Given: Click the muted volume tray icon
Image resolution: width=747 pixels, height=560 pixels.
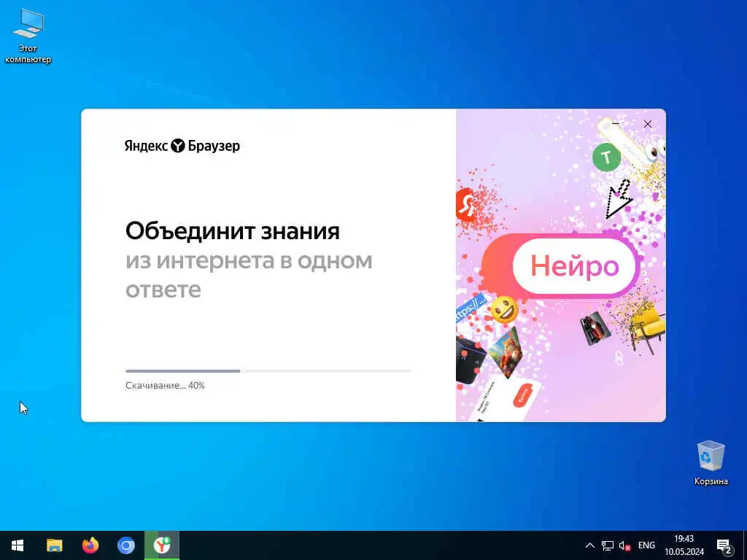Looking at the screenshot, I should 624,545.
